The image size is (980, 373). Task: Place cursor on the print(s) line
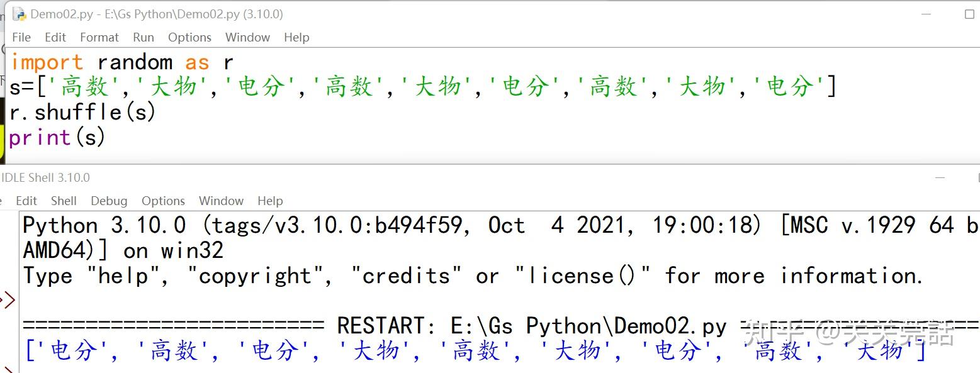[57, 137]
